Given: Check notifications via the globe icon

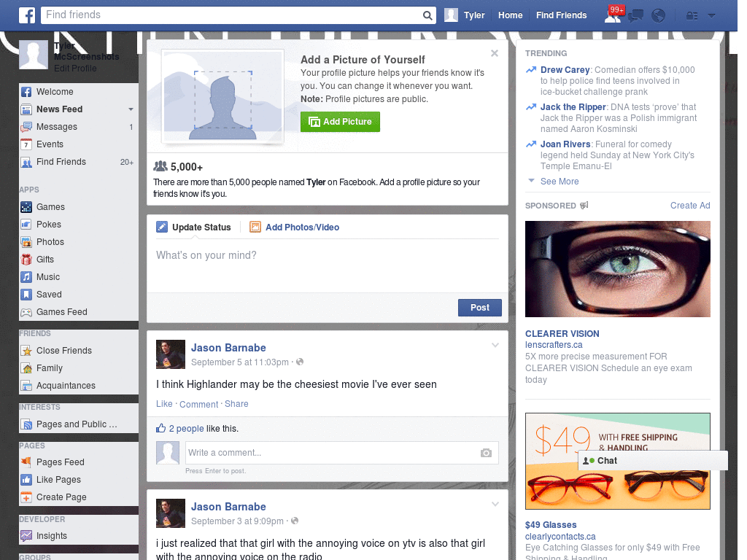Looking at the screenshot, I should [x=657, y=15].
